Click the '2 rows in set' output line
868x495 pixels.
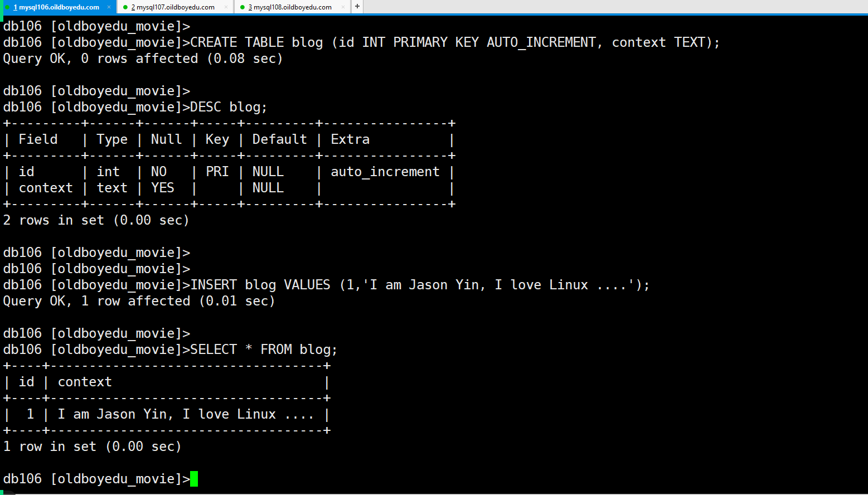(x=96, y=220)
